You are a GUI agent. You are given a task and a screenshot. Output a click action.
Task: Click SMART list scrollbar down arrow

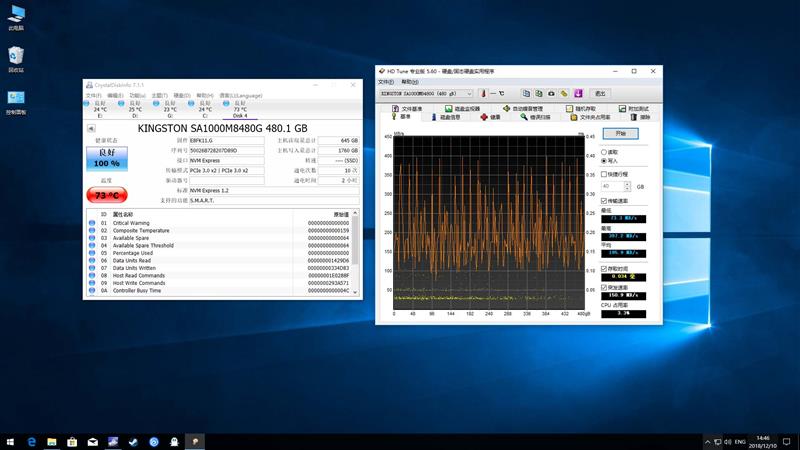(355, 292)
